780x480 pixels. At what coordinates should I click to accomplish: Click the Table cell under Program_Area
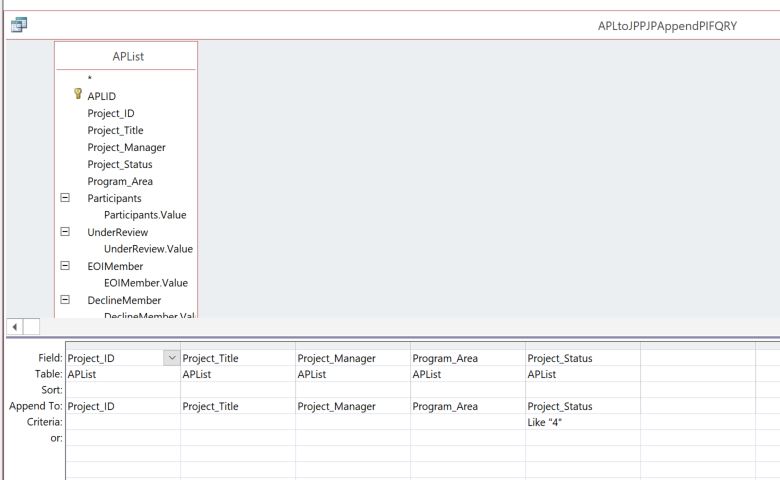[467, 374]
